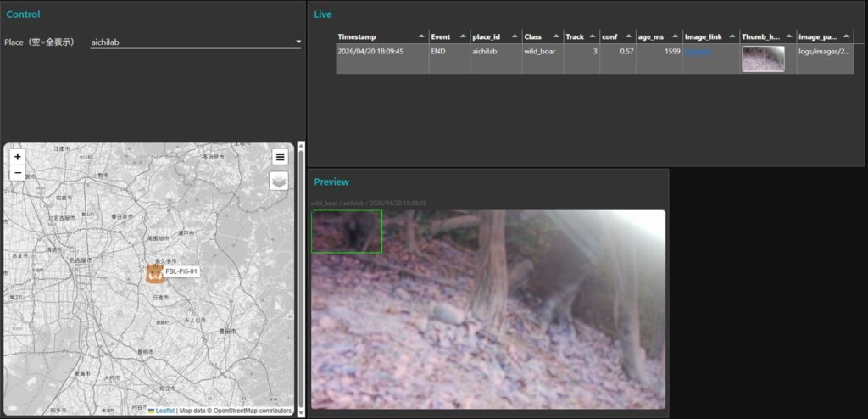The image size is (868, 419).
Task: Open the map layers control
Action: click(279, 181)
